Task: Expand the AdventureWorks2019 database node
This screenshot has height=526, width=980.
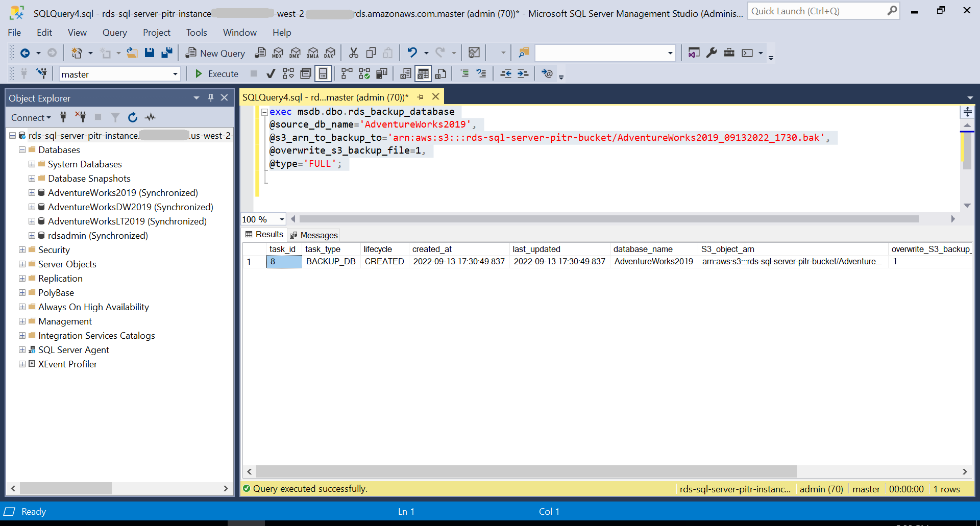Action: click(x=32, y=193)
